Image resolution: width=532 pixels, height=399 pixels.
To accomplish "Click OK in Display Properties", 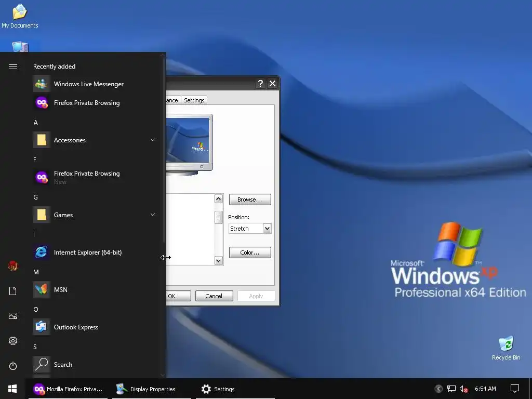I will (179, 296).
